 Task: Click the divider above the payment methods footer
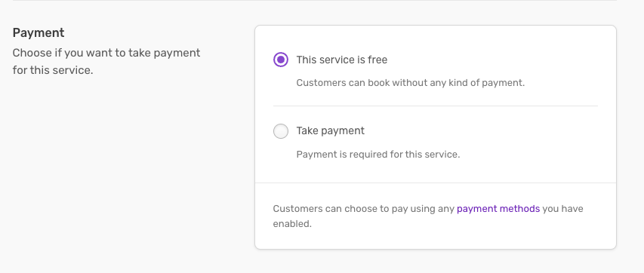pos(436,183)
